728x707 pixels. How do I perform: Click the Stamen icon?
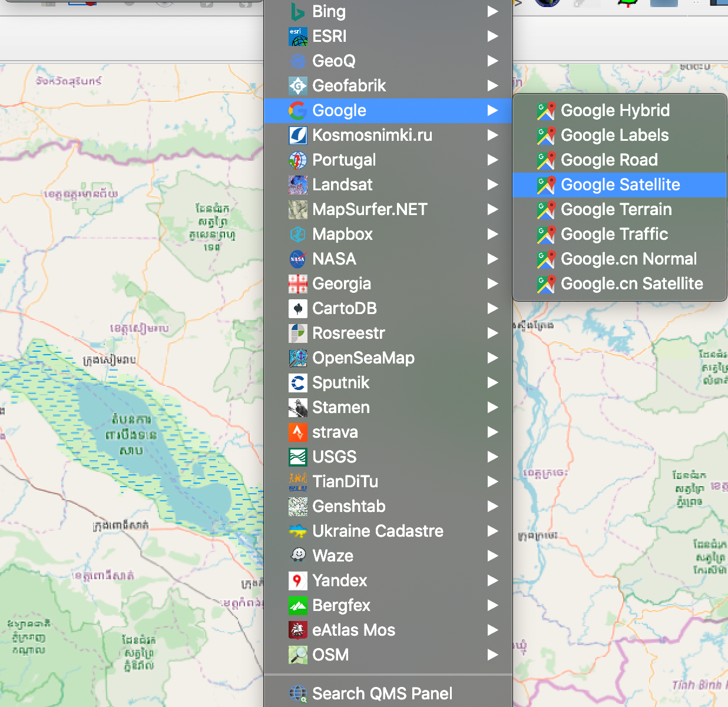point(298,408)
